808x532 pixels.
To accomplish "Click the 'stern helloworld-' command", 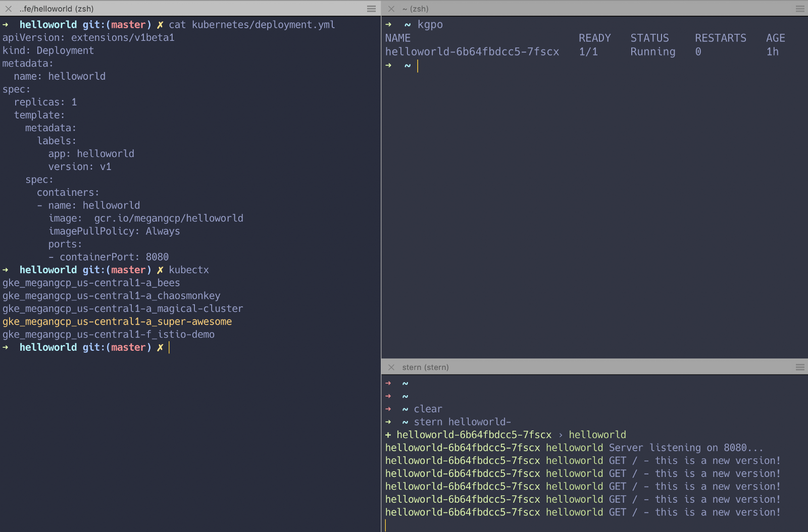I will pyautogui.click(x=463, y=422).
